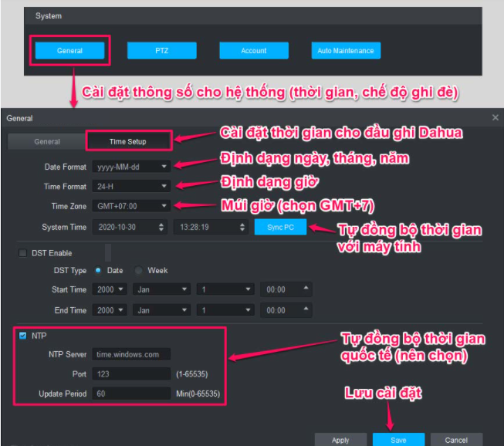Switch to the General tab in dialog
Viewport: 504px width, 446px height.
point(47,141)
